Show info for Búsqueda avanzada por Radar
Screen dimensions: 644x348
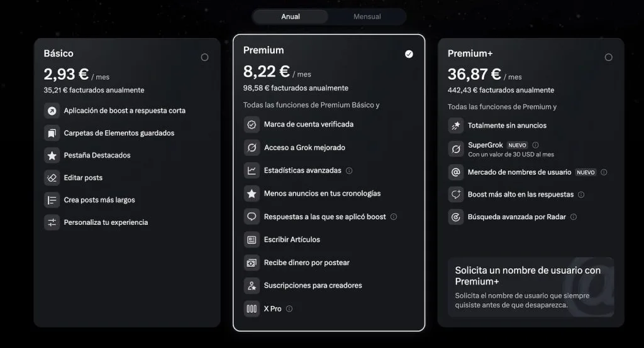pyautogui.click(x=574, y=217)
